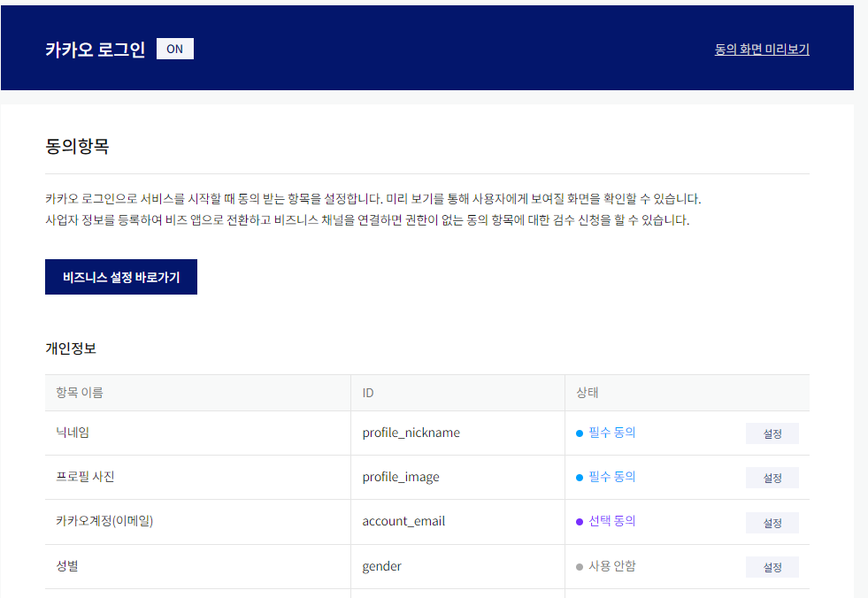Viewport: 868px width, 598px height.
Task: Click the purple status dot for account_email
Action: 580,522
